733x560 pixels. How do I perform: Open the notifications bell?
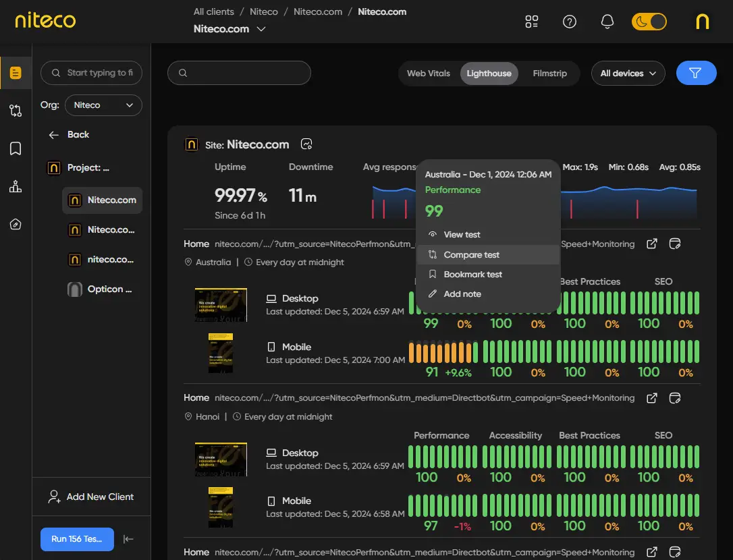point(607,22)
